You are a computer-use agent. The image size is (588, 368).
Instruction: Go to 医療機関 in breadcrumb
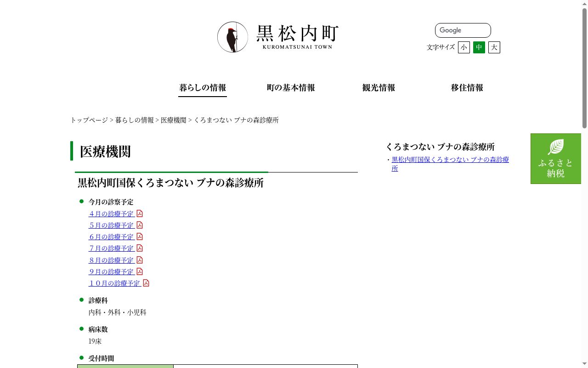point(174,120)
